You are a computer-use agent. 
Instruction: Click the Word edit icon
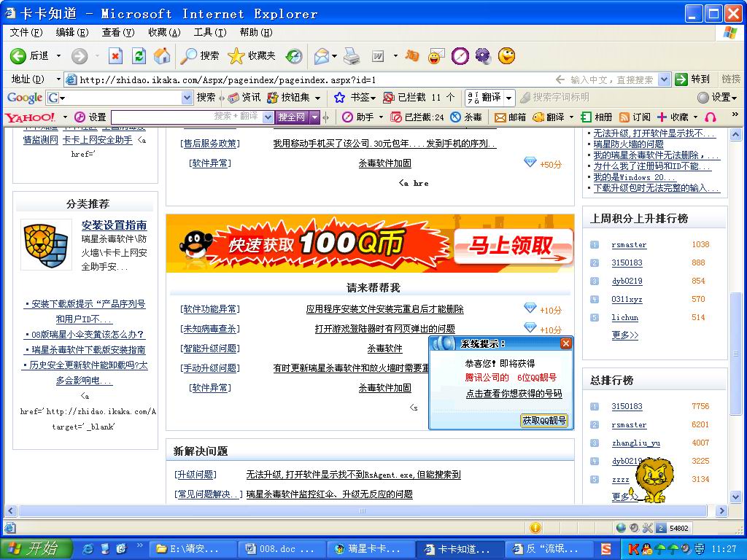click(x=378, y=56)
